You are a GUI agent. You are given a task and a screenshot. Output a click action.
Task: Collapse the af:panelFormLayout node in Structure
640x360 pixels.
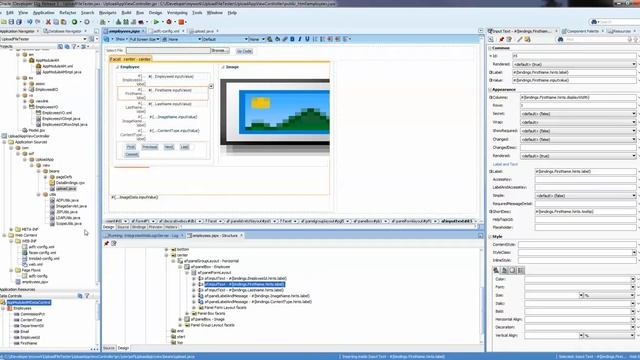(187, 272)
